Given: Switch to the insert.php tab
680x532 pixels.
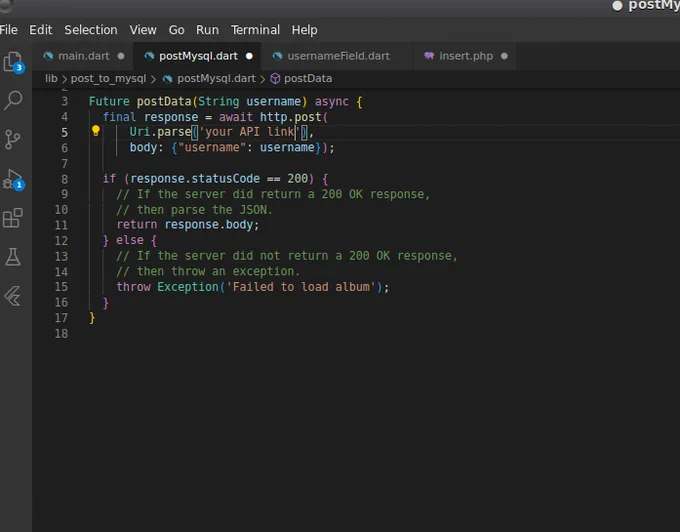Looking at the screenshot, I should (466, 56).
